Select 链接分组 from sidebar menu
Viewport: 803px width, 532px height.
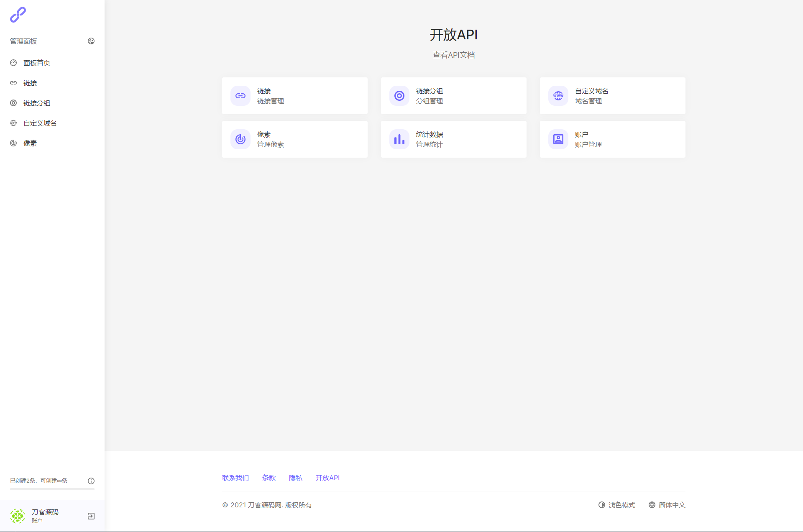tap(36, 103)
